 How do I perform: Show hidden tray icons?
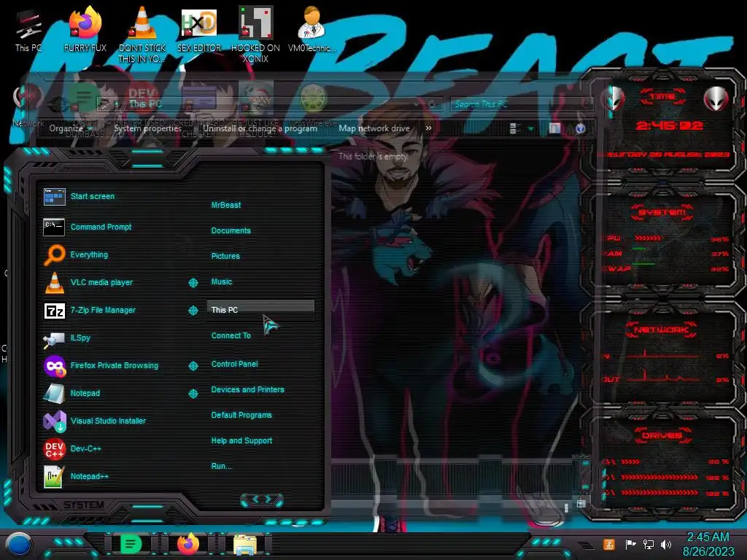tap(586, 545)
